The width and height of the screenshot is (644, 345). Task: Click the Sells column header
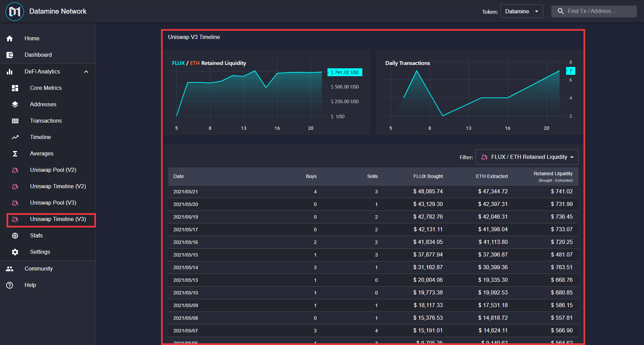(x=372, y=177)
